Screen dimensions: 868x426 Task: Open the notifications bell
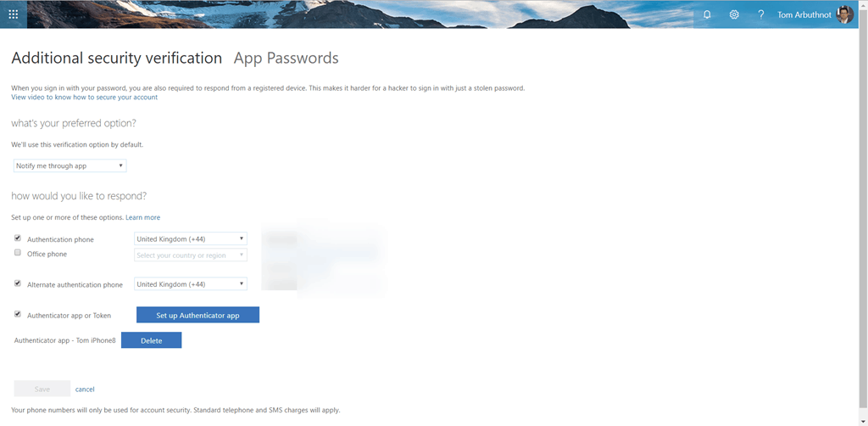707,14
